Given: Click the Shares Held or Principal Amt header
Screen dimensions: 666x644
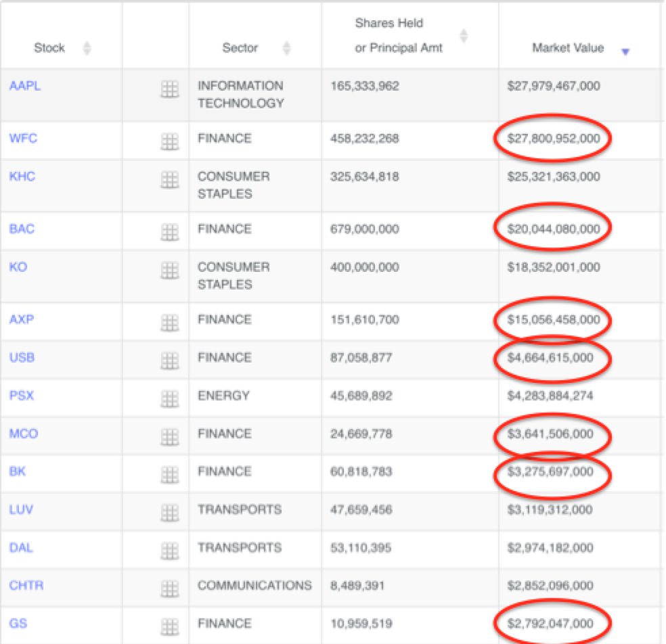Looking at the screenshot, I should coord(399,35).
